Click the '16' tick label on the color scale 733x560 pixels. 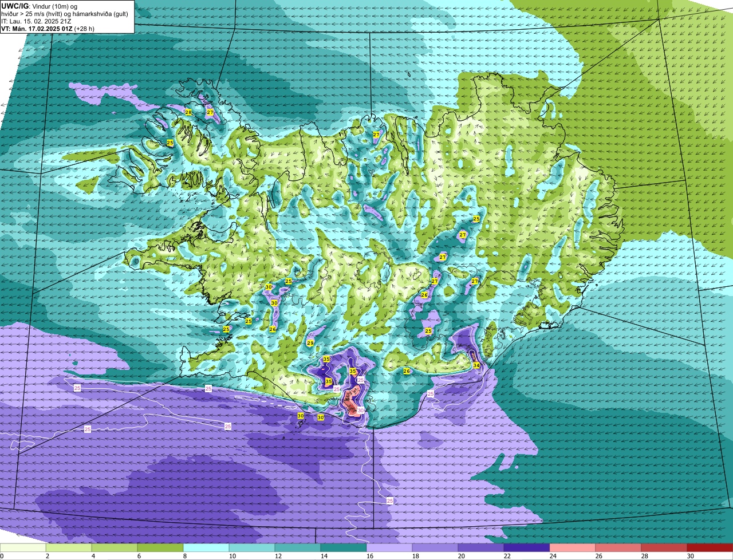(x=370, y=556)
